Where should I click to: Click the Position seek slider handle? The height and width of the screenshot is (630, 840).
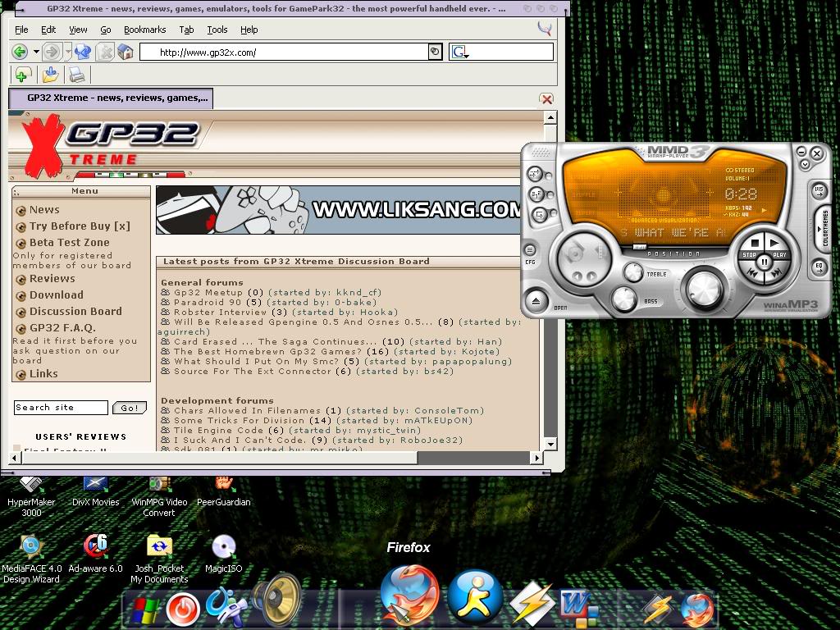640,246
